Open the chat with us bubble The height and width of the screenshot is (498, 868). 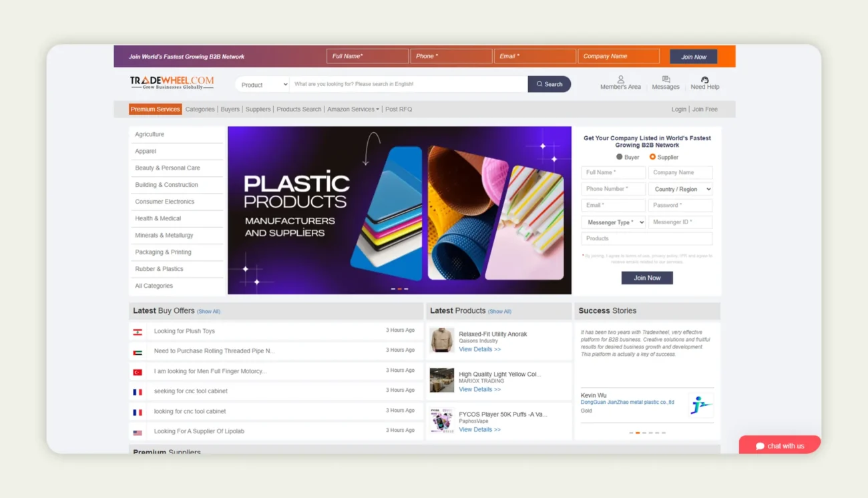click(779, 445)
